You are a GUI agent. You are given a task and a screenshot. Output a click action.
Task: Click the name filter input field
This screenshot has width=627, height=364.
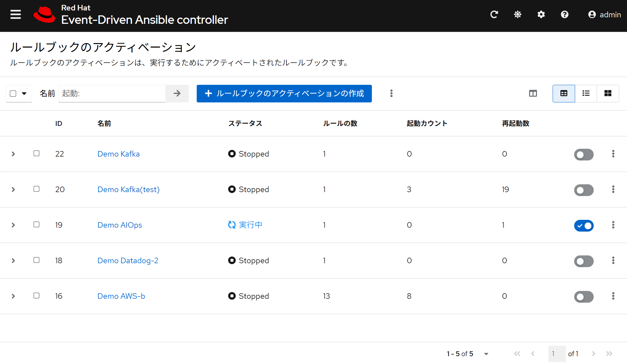[112, 94]
